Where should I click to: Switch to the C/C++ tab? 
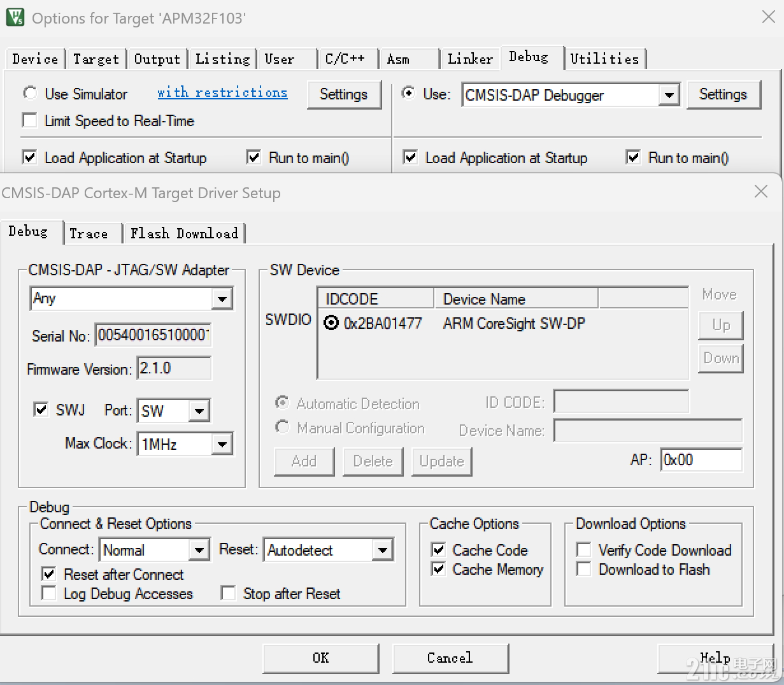pos(348,59)
